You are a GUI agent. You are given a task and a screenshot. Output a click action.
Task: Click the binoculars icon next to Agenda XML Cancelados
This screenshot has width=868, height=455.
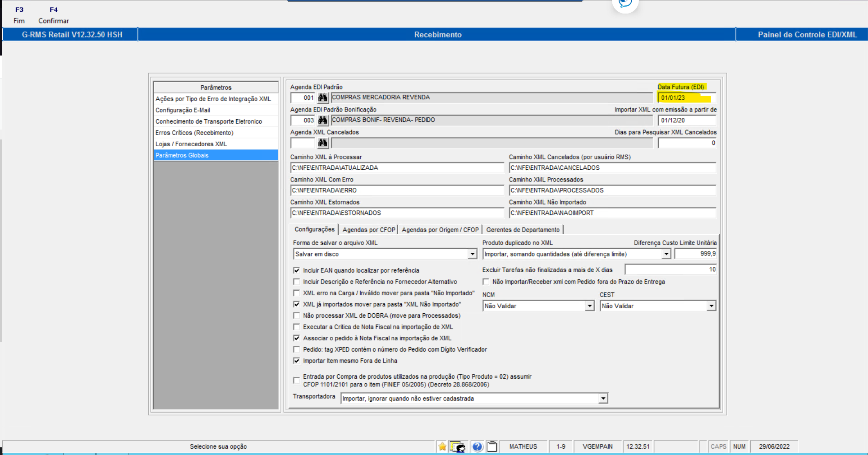coord(323,143)
